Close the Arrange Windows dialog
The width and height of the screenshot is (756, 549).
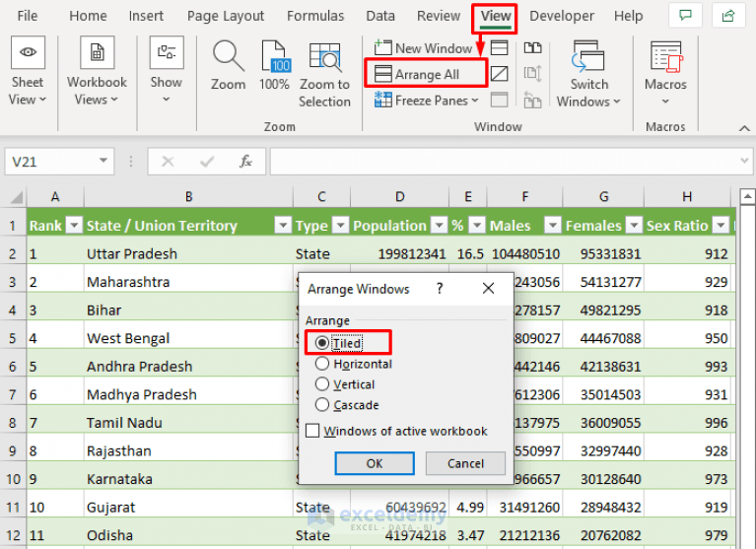click(x=488, y=288)
